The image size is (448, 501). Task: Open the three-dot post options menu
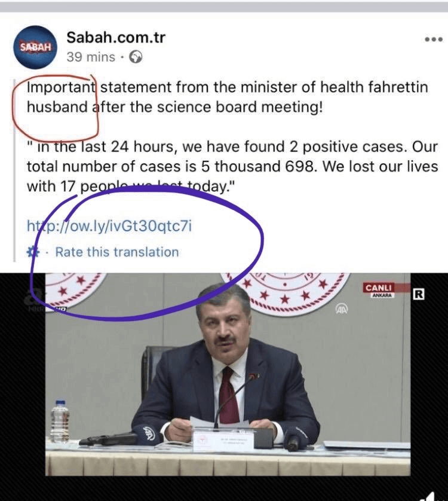(434, 39)
